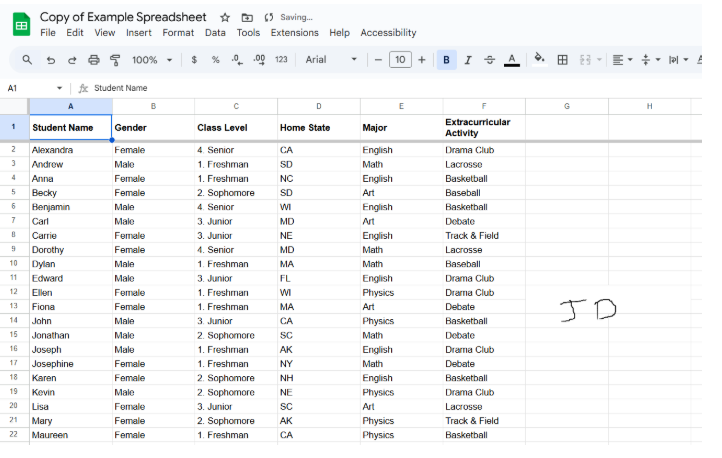Expand the Arial font dropdown
The height and width of the screenshot is (458, 722).
tap(331, 60)
